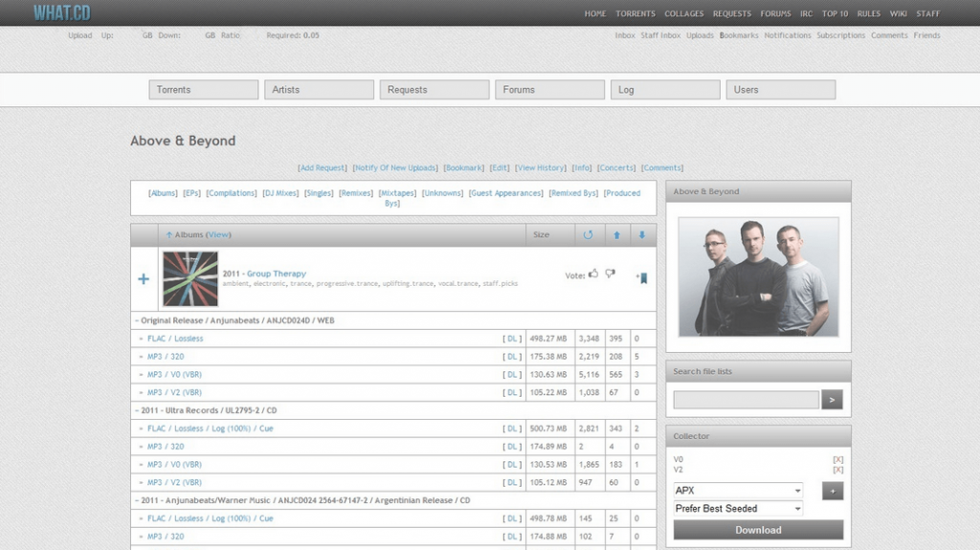The width and height of the screenshot is (980, 550).
Task: Jump to the Remixes section link
Action: pos(356,193)
